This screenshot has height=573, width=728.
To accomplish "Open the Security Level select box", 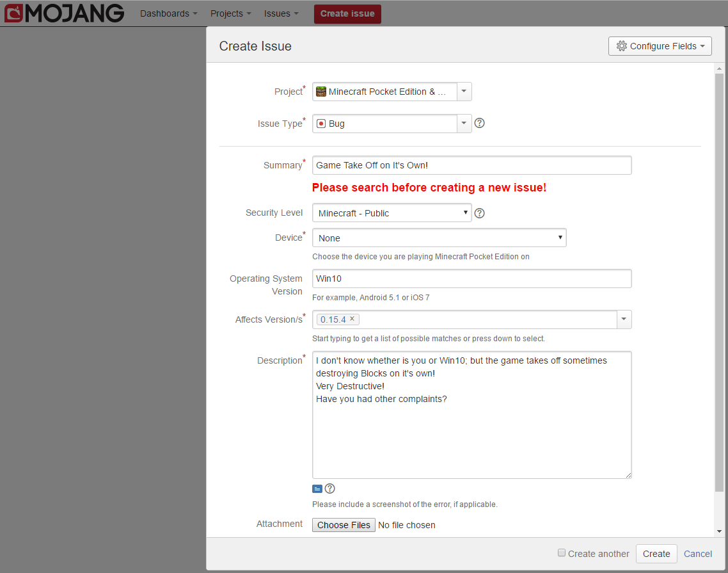I will pos(392,213).
